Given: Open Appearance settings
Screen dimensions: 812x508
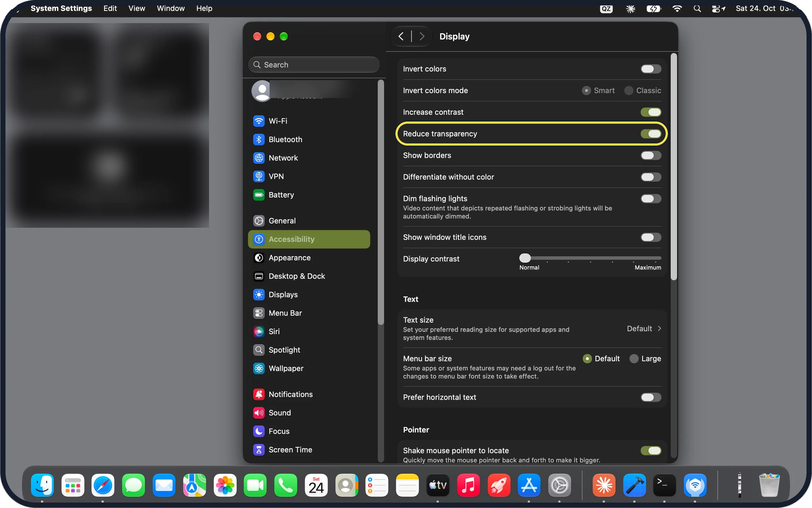Looking at the screenshot, I should (309, 258).
